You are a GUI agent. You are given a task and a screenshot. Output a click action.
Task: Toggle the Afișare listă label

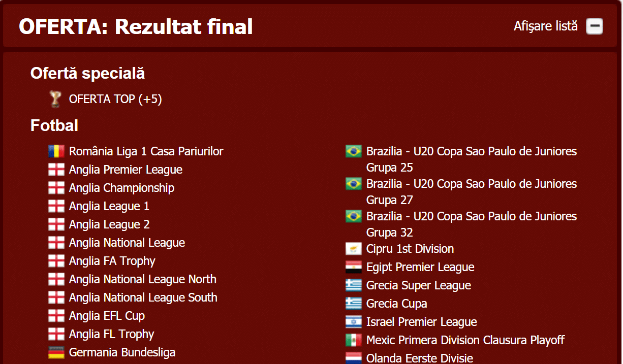[x=546, y=26]
